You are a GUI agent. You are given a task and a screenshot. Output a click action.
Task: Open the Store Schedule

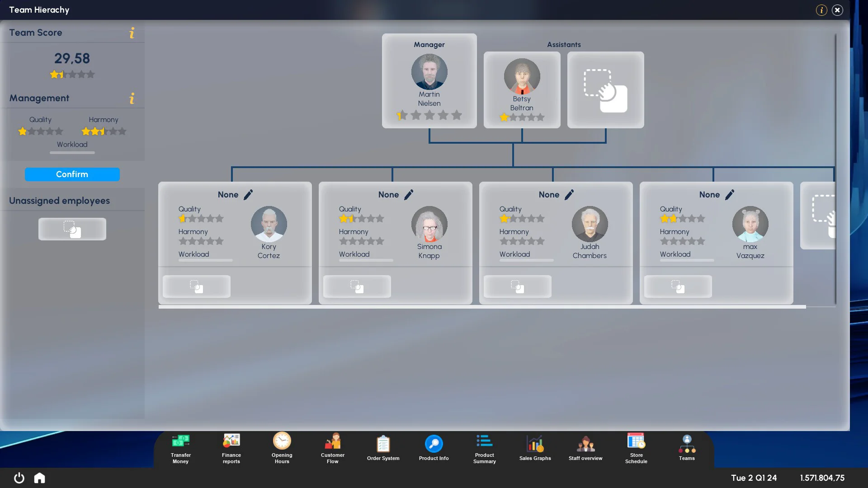pos(636,447)
